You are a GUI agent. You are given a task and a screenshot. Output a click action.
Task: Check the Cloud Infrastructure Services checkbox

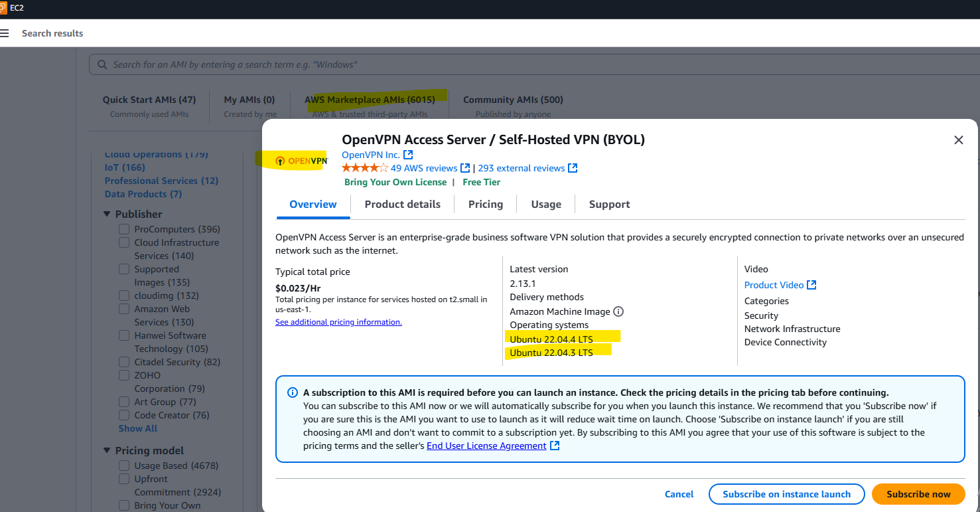(x=124, y=242)
